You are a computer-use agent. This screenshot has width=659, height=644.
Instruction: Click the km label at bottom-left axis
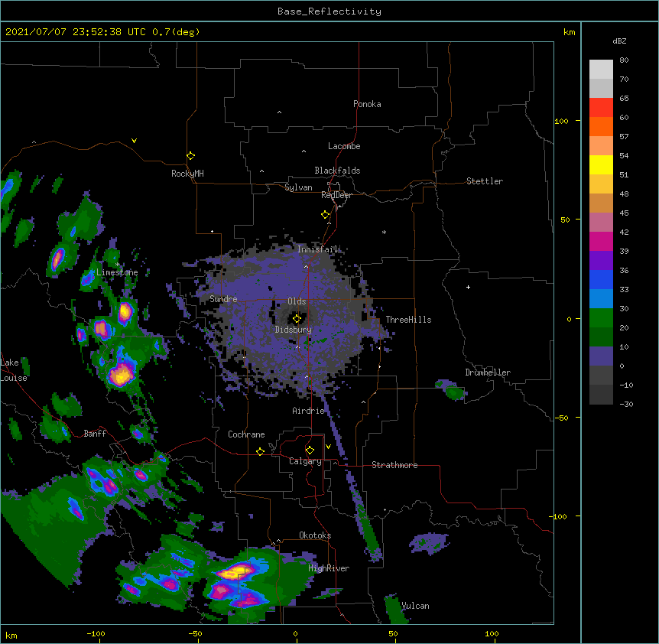[x=11, y=636]
